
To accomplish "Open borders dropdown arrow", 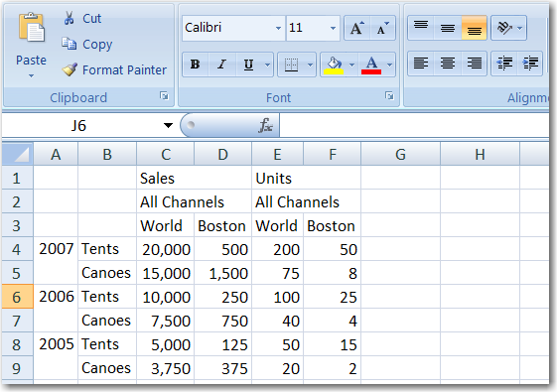I will coord(310,65).
